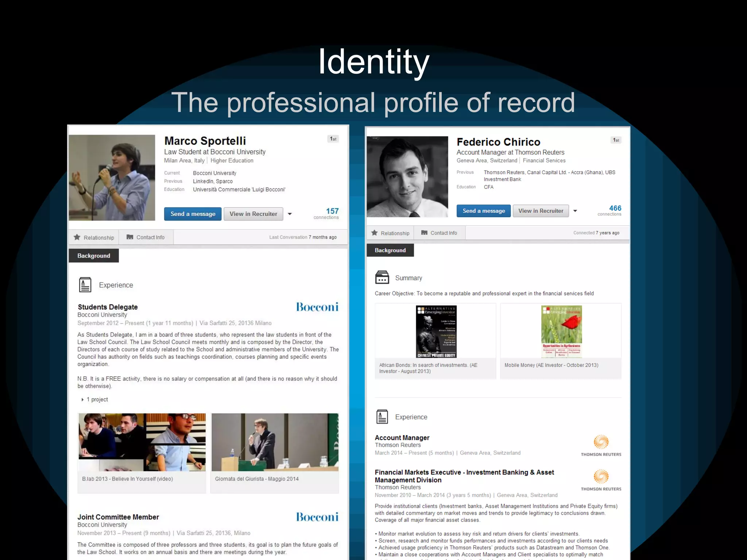Click Marco Sportelli's profile photo
The width and height of the screenshot is (747, 560).
click(112, 178)
